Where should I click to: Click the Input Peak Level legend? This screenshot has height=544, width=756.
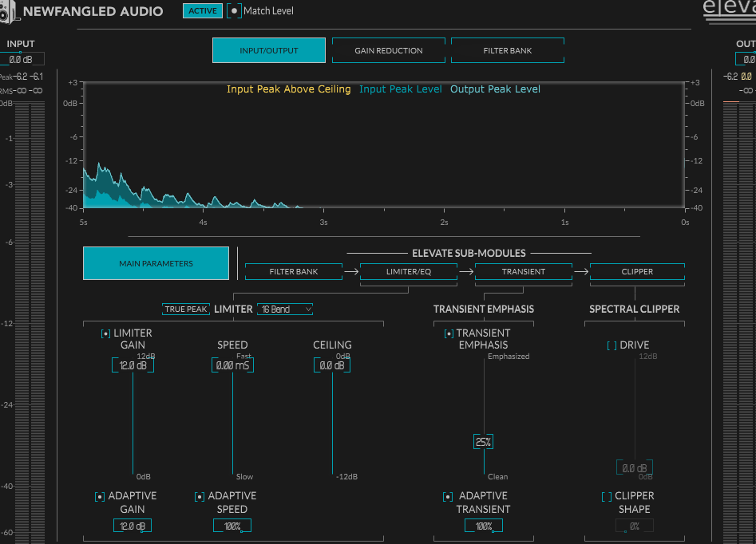pos(400,89)
